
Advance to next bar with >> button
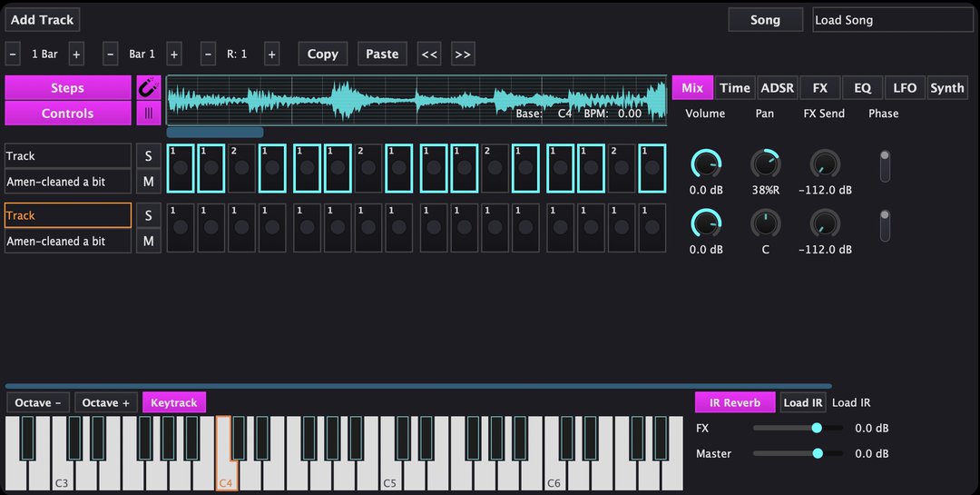tap(462, 54)
